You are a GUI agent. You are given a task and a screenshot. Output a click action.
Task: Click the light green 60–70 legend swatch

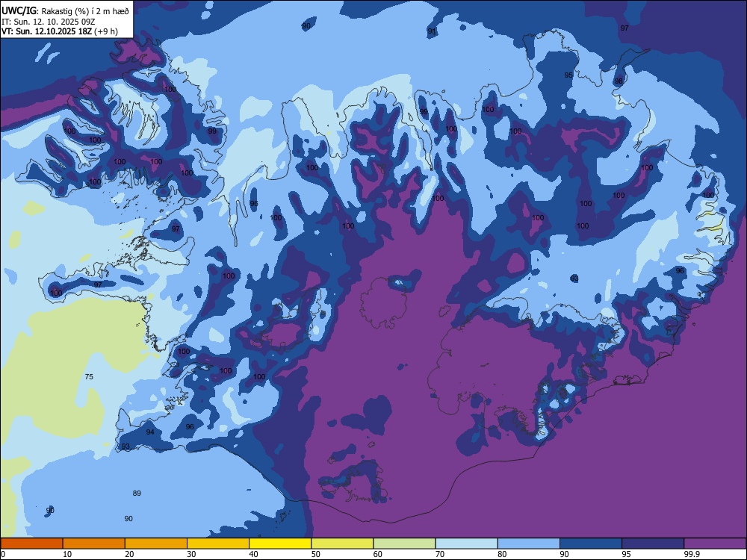click(404, 544)
